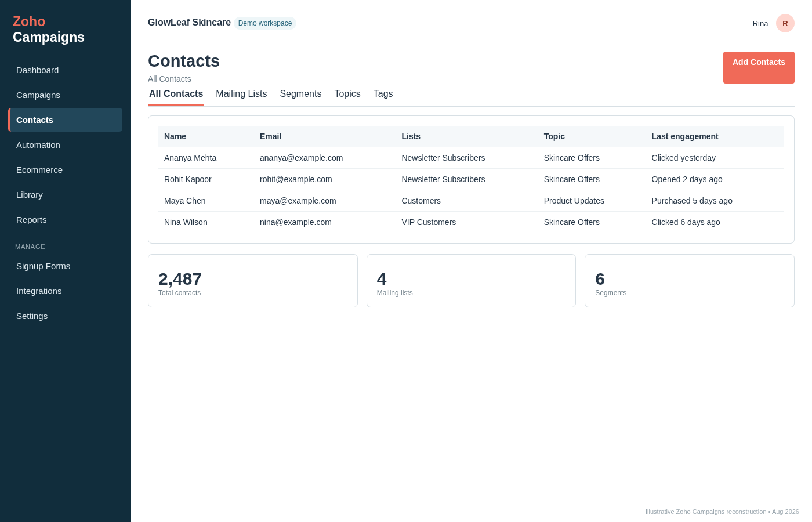The height and width of the screenshot is (522, 812).
Task: Open the Library page
Action: 65,195
